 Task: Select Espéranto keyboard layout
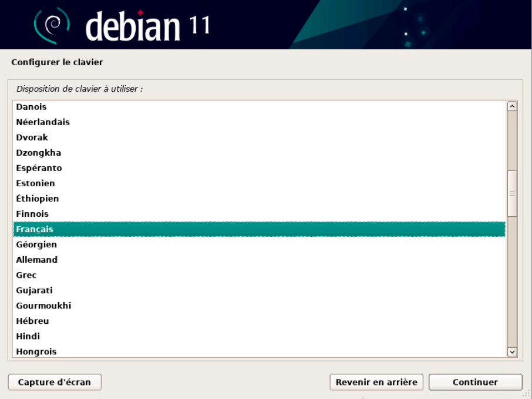39,168
